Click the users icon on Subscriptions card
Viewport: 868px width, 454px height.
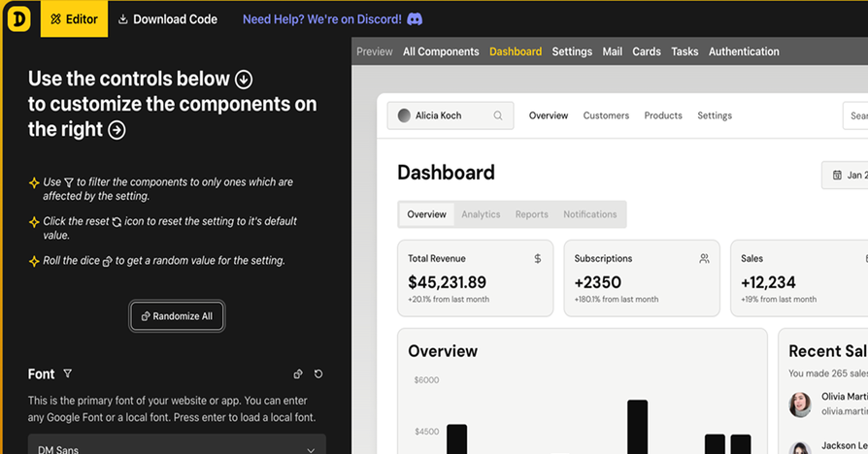coord(704,259)
